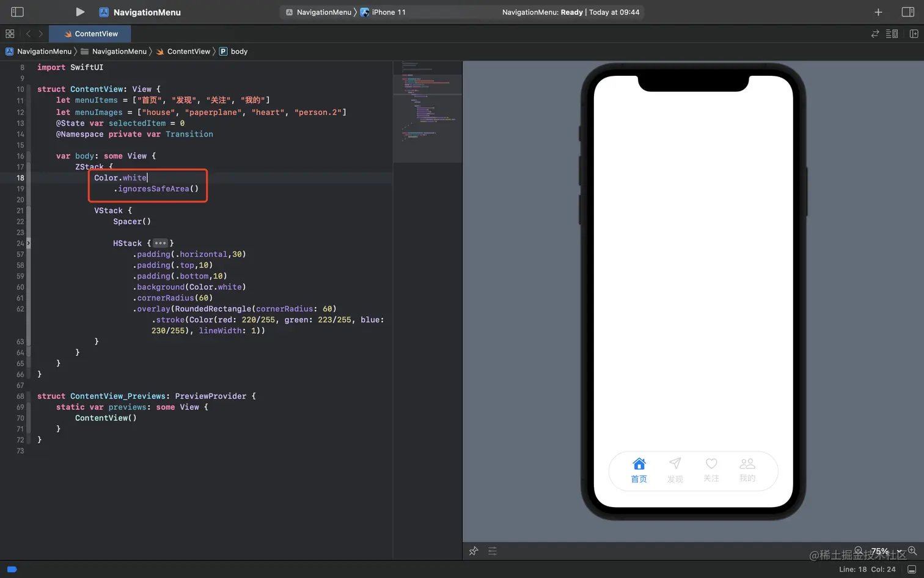Tap the 首页 home tab in preview
This screenshot has height=578, width=924.
tap(639, 470)
